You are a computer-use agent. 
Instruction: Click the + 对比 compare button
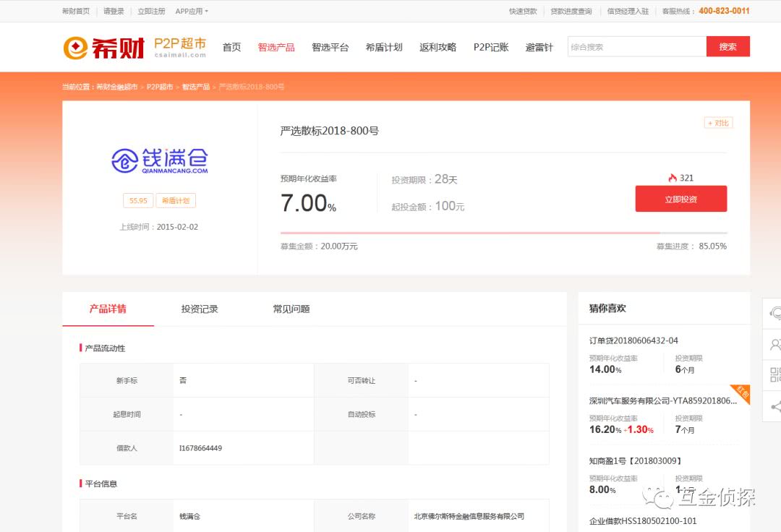point(718,123)
